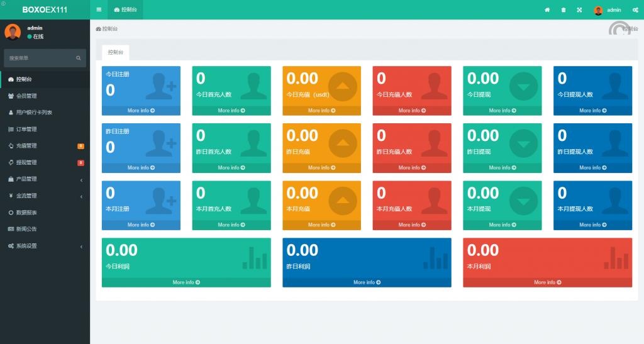Select the 控制台 tab in the top navbar
Viewport: 644px width, 344px height.
pyautogui.click(x=125, y=10)
